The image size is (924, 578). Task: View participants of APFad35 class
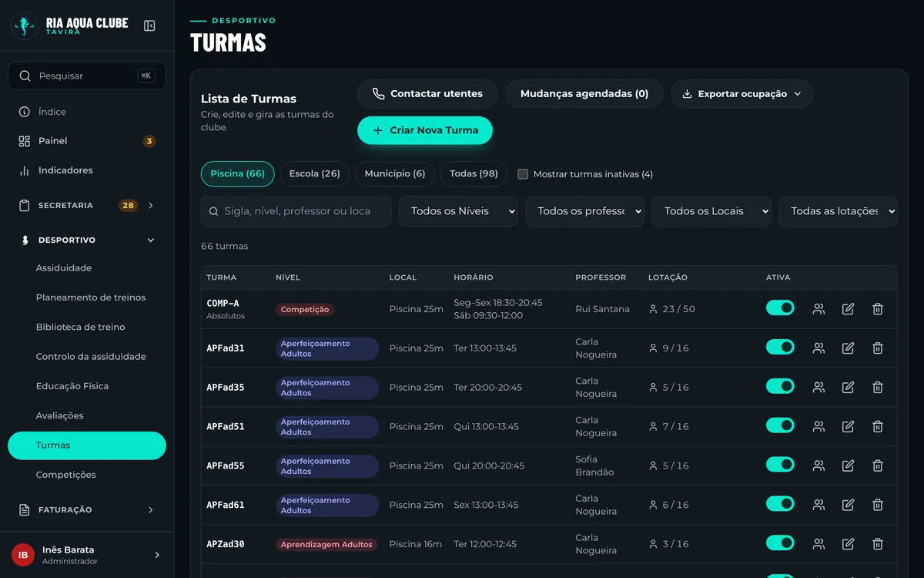(819, 387)
